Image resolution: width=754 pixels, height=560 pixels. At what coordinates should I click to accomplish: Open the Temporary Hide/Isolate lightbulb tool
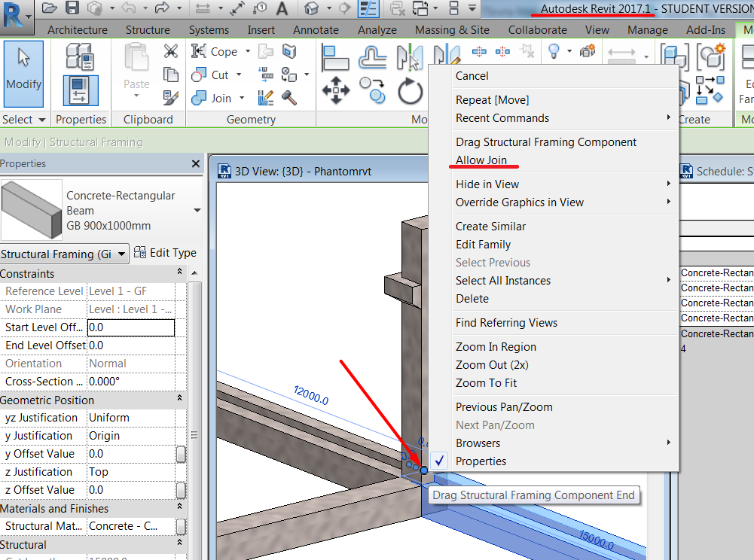click(x=553, y=51)
